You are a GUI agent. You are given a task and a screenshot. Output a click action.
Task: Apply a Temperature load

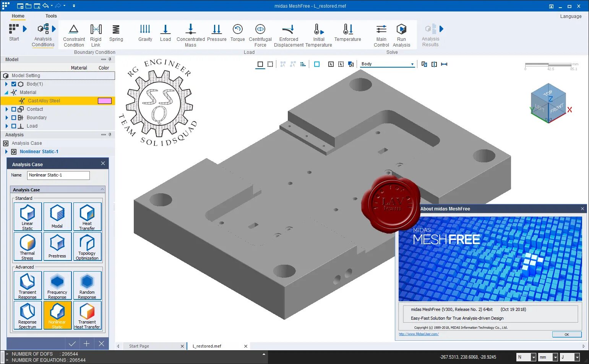tap(347, 33)
